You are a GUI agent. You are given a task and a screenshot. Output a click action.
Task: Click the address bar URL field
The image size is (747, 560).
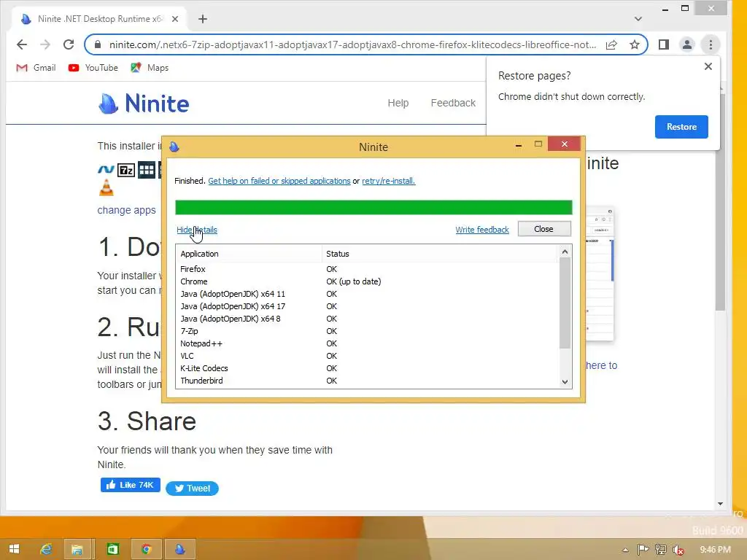(352, 44)
